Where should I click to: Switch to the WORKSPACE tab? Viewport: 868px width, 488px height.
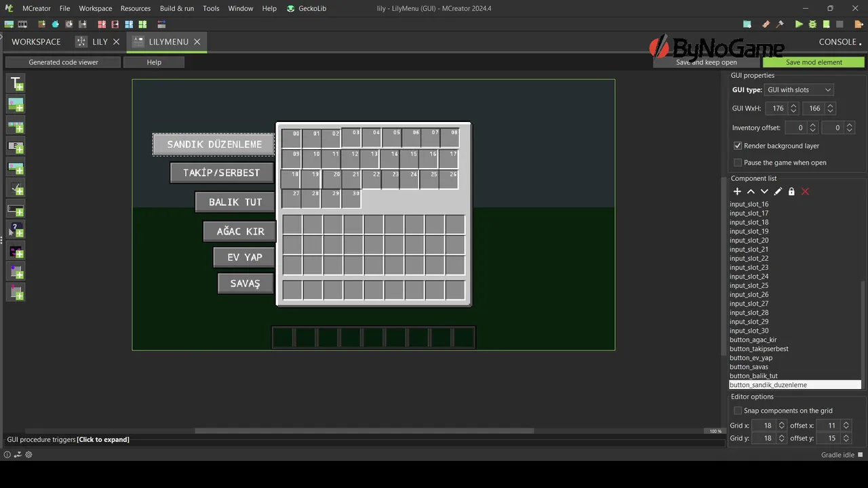tap(36, 41)
